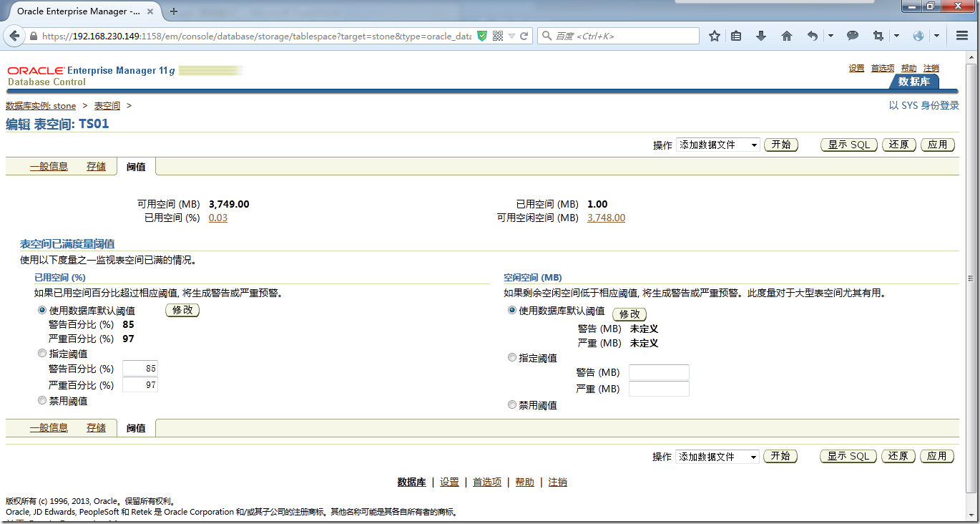The height and width of the screenshot is (524, 980).
Task: Focus the 严重百分比 (%) input containing 97
Action: (x=140, y=385)
